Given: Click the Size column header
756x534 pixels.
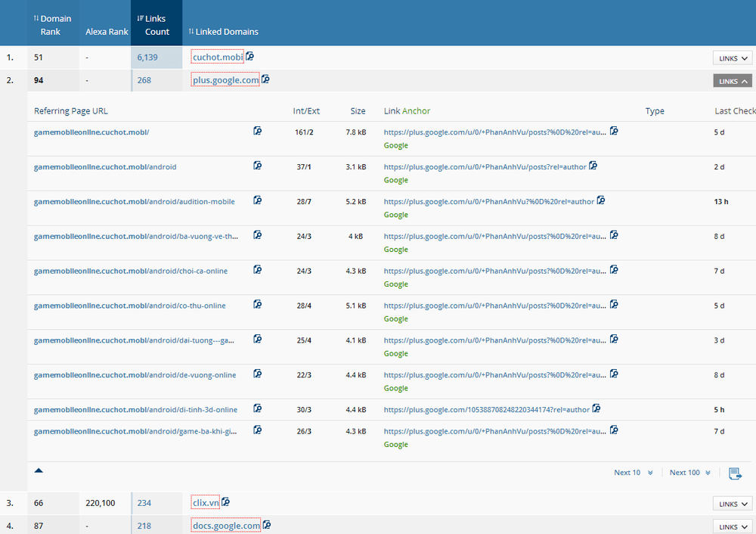Looking at the screenshot, I should 358,111.
